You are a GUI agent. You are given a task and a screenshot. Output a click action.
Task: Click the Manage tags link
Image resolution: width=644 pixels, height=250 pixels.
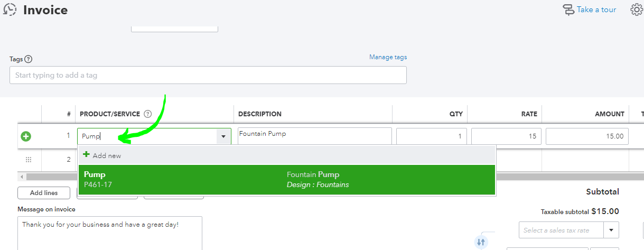point(388,57)
